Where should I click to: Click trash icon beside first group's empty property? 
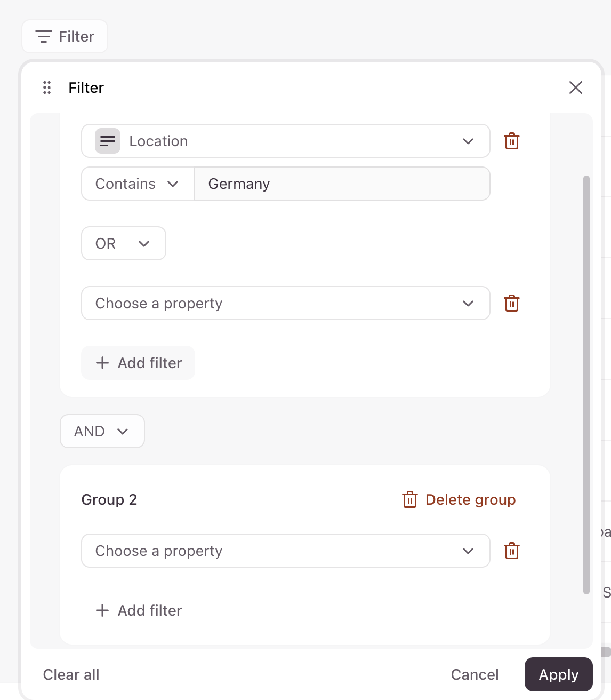[511, 304]
